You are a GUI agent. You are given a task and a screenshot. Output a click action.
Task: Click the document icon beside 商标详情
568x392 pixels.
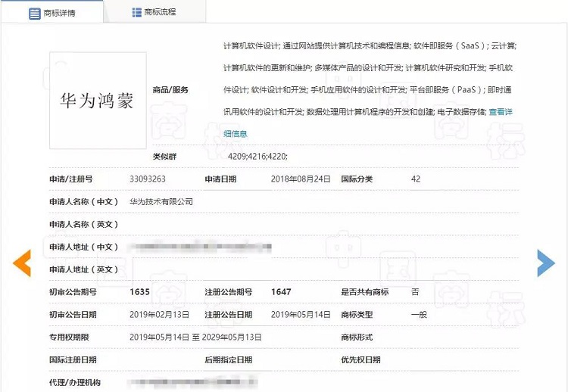coord(35,13)
